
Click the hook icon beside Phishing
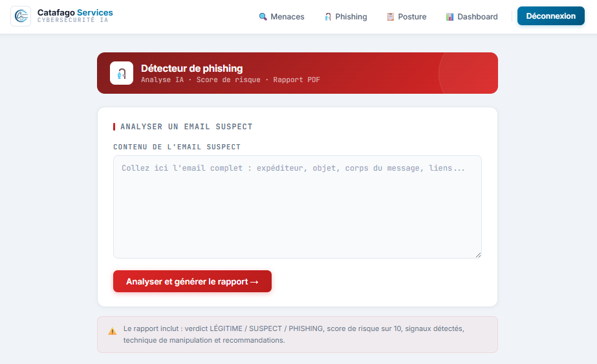pyautogui.click(x=327, y=17)
